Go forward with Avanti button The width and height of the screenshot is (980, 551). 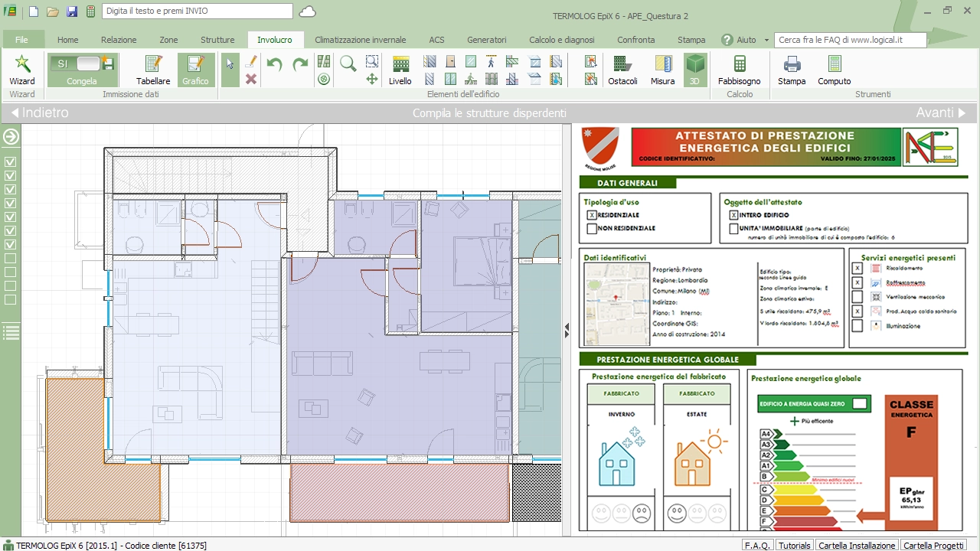[941, 112]
